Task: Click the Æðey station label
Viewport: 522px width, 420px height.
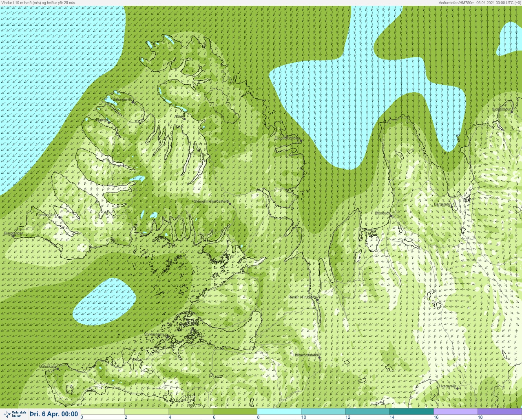Action: click(179, 117)
